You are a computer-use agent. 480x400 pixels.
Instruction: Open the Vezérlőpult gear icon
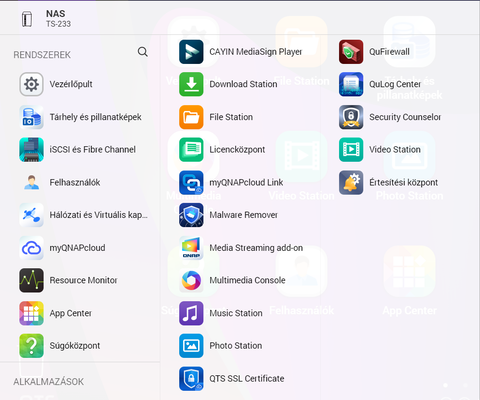pyautogui.click(x=31, y=84)
